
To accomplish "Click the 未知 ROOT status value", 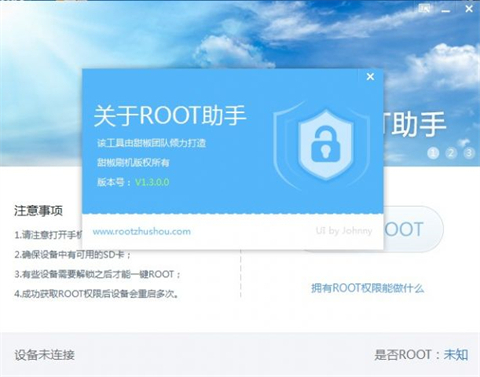I will [456, 355].
